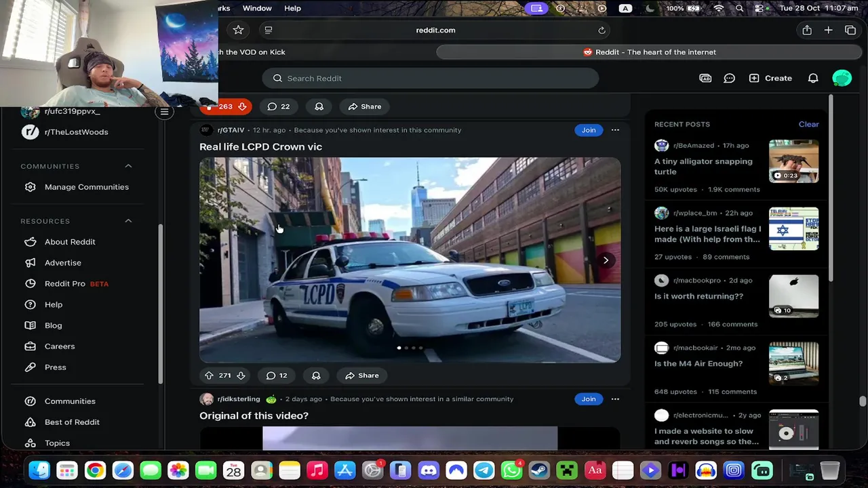Open Best of Reddit
The width and height of the screenshot is (868, 488).
pyautogui.click(x=72, y=422)
